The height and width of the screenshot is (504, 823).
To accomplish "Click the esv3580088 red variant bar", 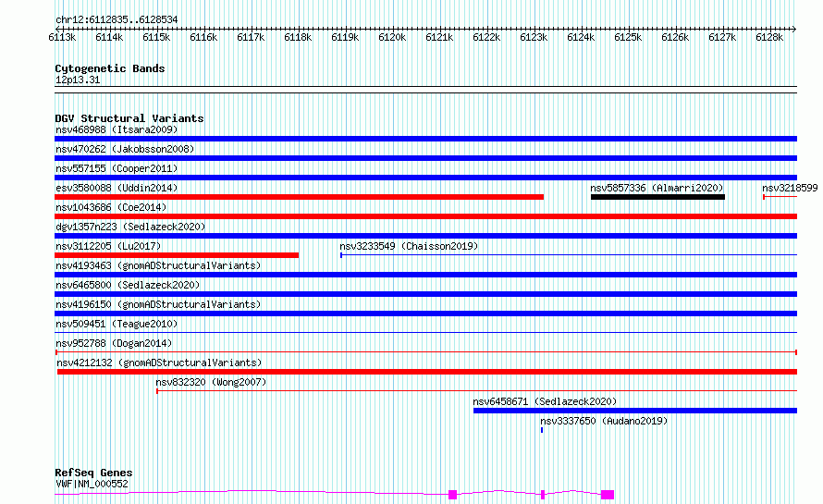I will point(300,197).
